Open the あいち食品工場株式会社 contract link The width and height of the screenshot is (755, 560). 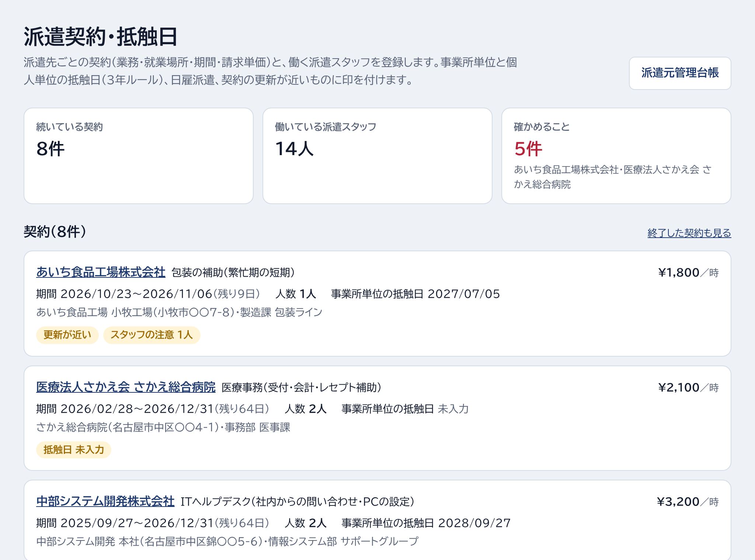tap(101, 272)
